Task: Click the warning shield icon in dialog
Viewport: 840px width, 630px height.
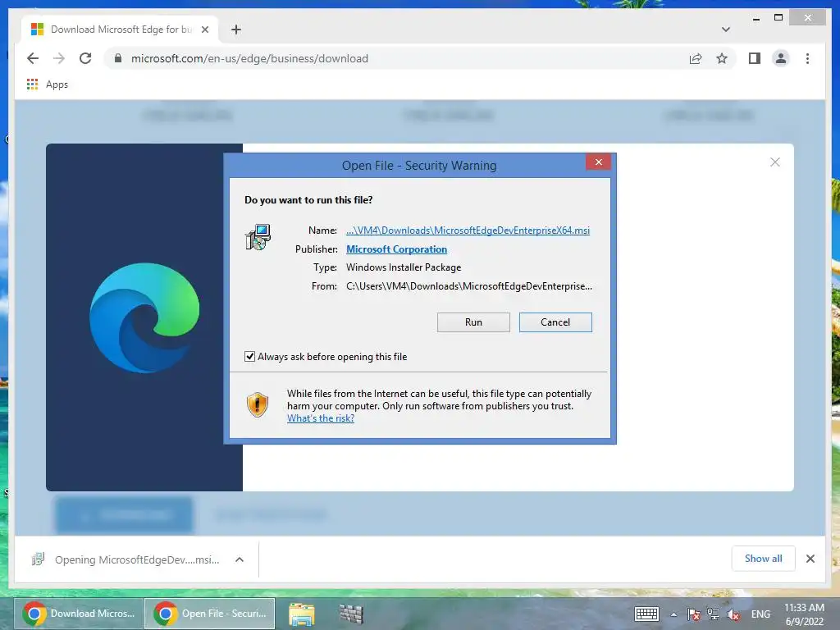Action: tap(257, 404)
